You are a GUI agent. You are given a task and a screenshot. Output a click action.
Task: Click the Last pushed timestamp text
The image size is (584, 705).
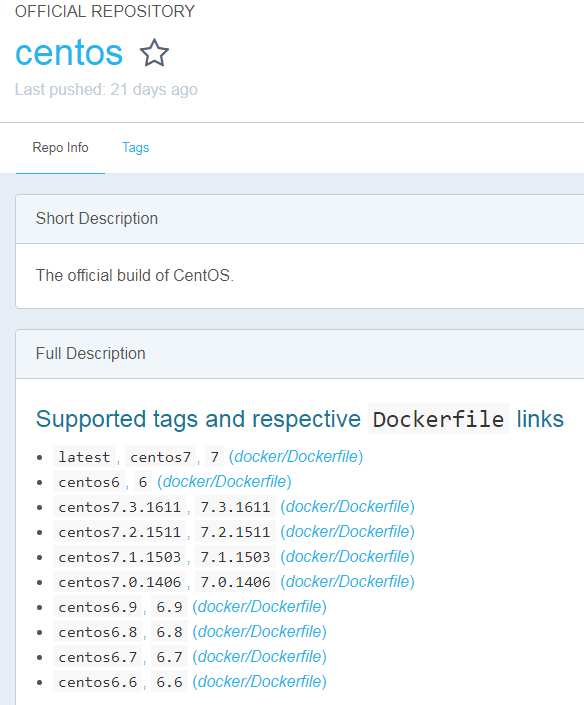point(106,89)
